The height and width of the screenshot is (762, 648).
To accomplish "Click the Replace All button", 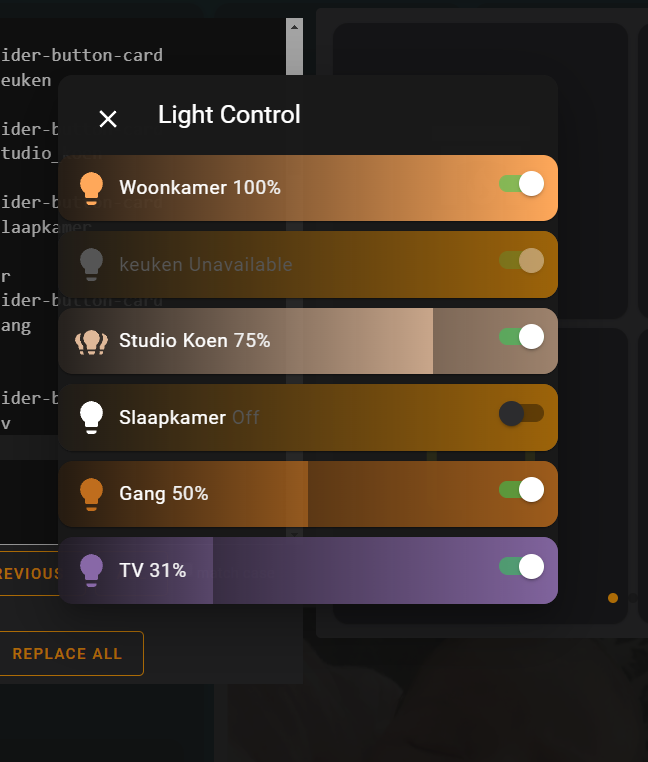I will [x=67, y=654].
